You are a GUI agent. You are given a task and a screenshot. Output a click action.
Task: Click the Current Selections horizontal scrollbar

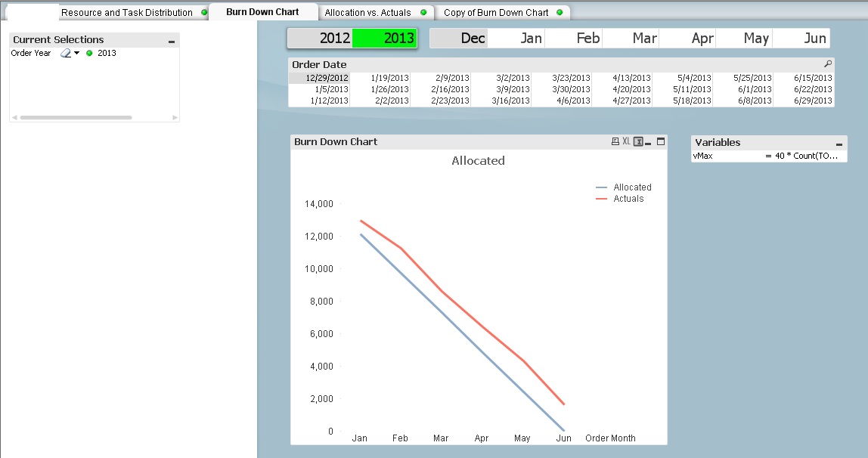tap(76, 117)
